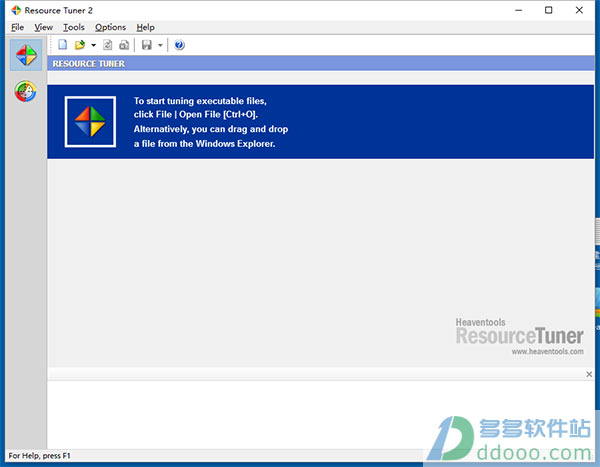Click the 'a file from the Windows Explorer.' text
The width and height of the screenshot is (600, 467).
click(204, 144)
